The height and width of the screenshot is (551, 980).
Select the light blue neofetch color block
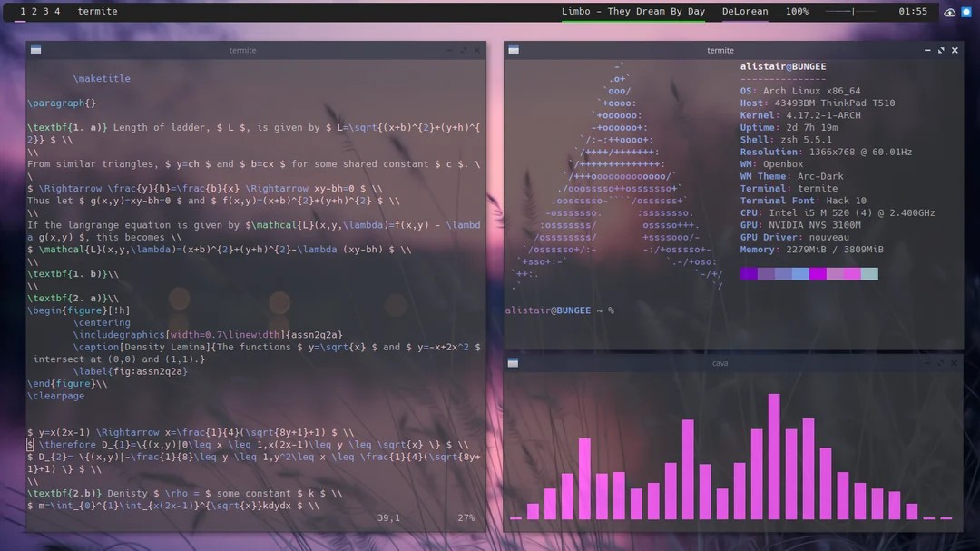800,273
